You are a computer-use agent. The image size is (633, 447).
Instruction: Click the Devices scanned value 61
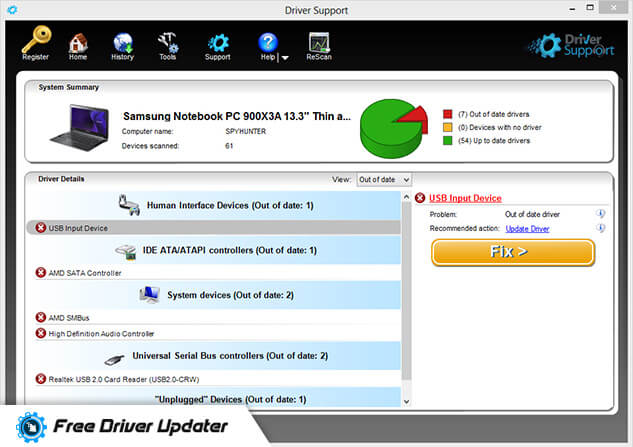tap(229, 146)
